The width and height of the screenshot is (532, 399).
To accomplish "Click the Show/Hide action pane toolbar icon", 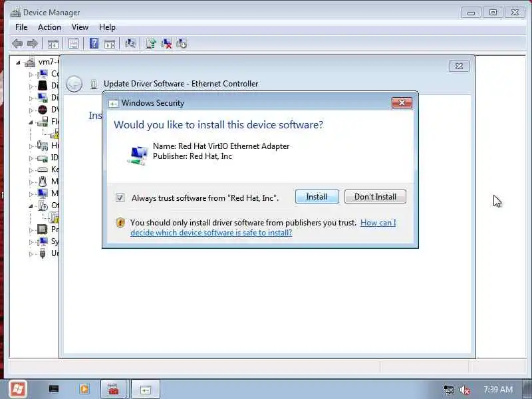I will tap(110, 44).
